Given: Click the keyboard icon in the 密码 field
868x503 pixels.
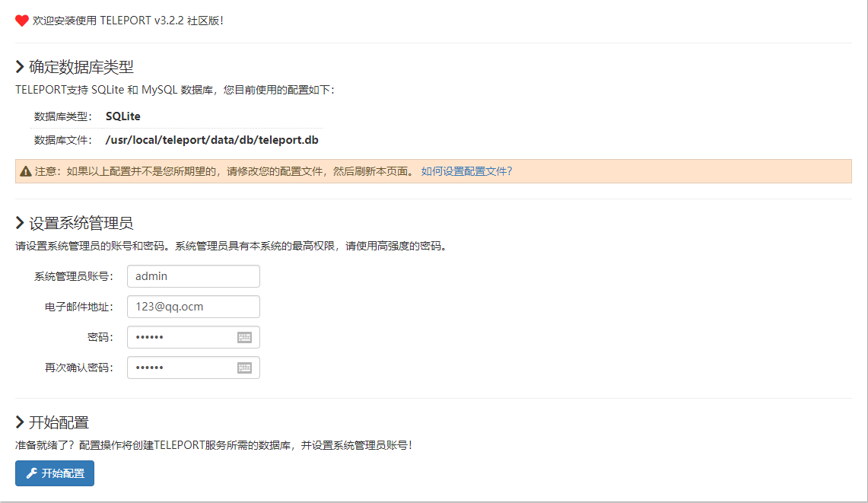Looking at the screenshot, I should tap(244, 337).
